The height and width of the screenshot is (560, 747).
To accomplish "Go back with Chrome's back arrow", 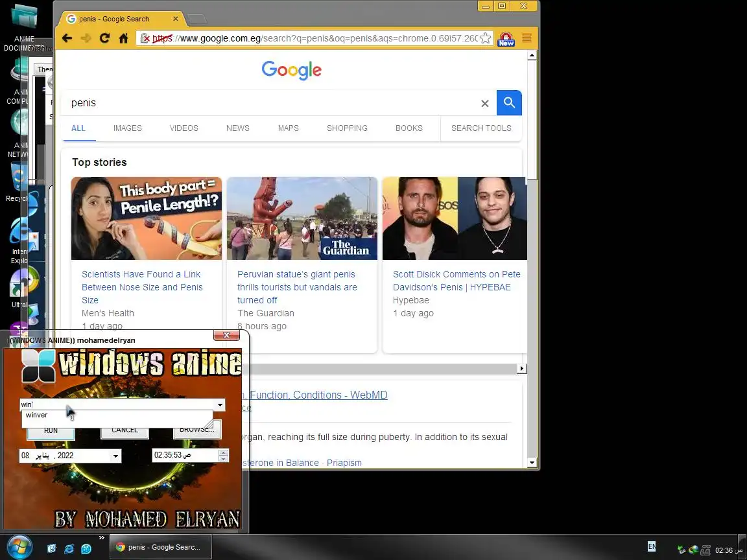I will tap(67, 38).
